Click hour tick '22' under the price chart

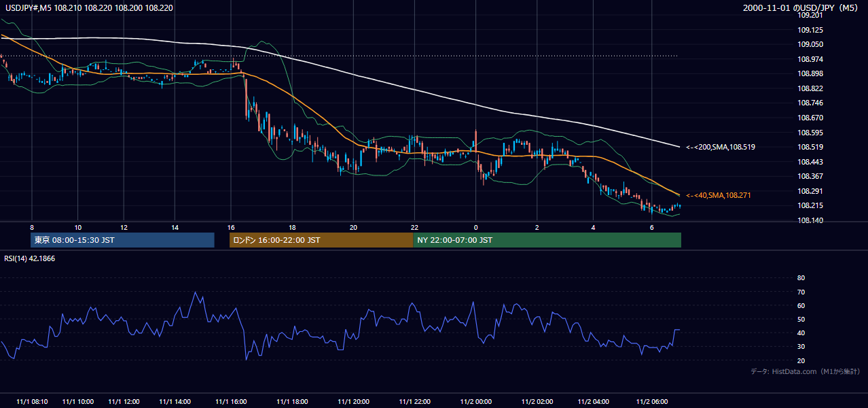click(x=415, y=227)
